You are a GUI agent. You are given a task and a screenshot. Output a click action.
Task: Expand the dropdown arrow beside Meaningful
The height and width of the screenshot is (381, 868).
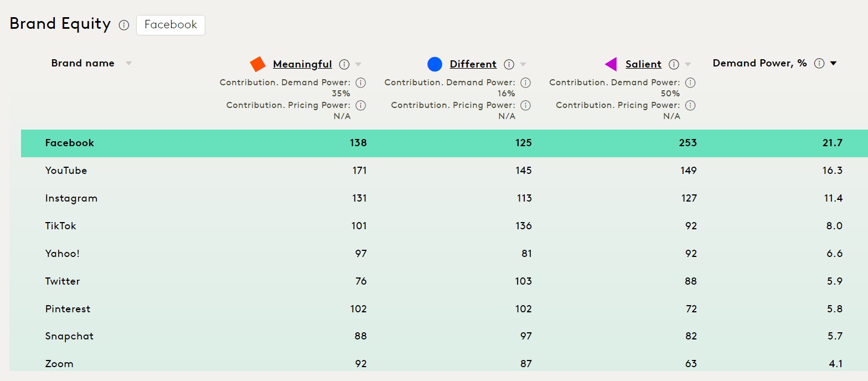(359, 64)
